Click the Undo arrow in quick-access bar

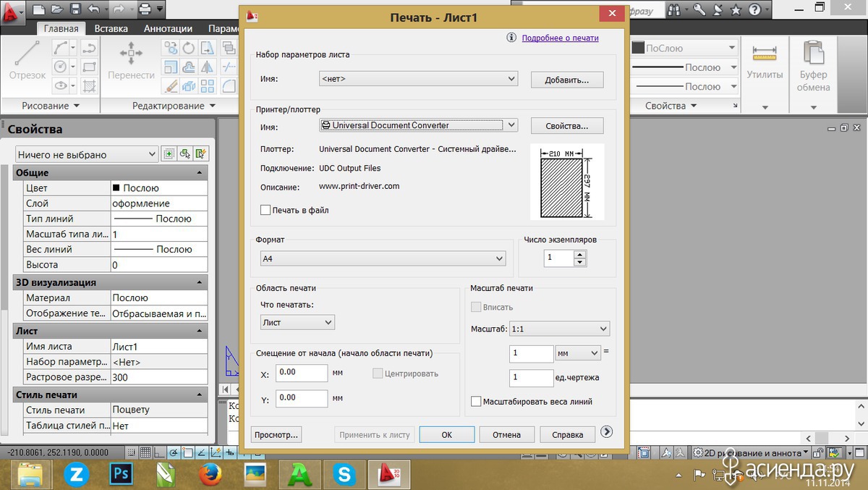tap(94, 10)
